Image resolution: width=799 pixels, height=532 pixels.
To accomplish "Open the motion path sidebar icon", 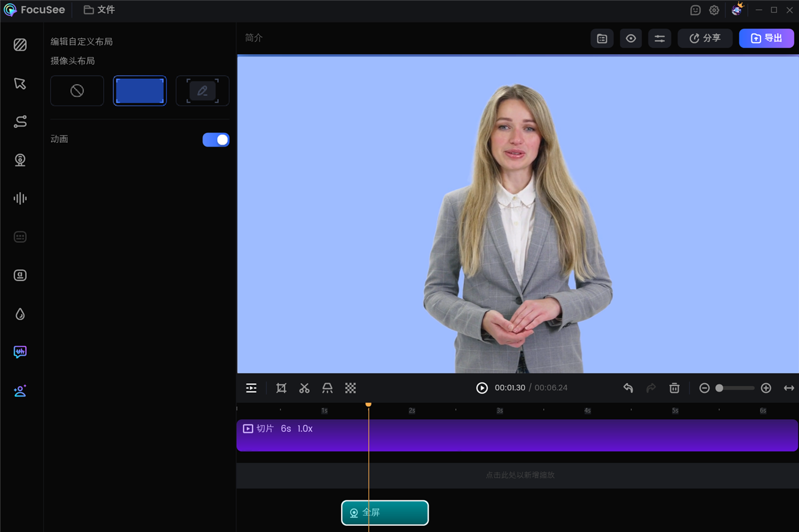I will (20, 122).
